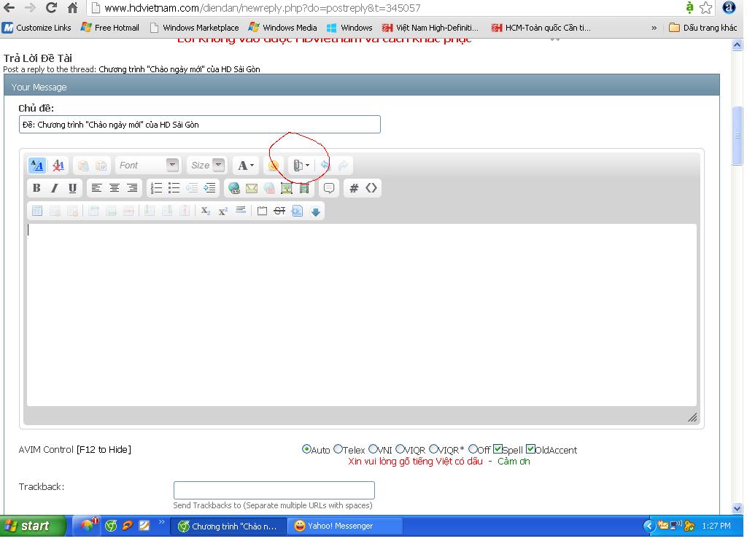Open the text color dropdown (A)
Viewport: 747px width, 560px height.
pyautogui.click(x=246, y=166)
